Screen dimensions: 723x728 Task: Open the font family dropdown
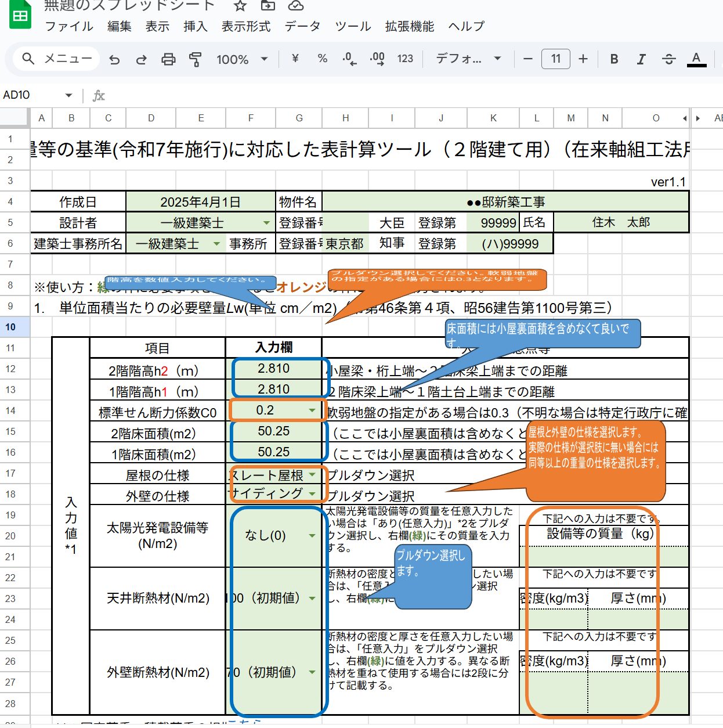tap(468, 59)
